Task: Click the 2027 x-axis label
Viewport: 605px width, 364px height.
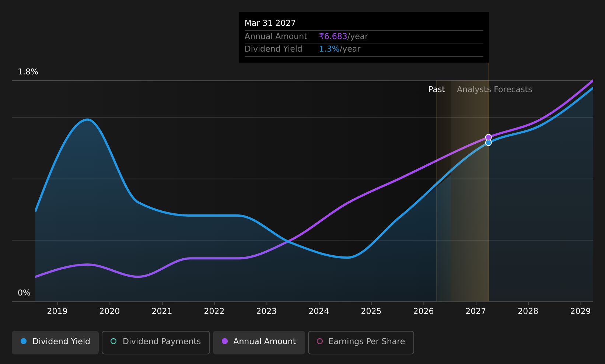Action: (476, 311)
